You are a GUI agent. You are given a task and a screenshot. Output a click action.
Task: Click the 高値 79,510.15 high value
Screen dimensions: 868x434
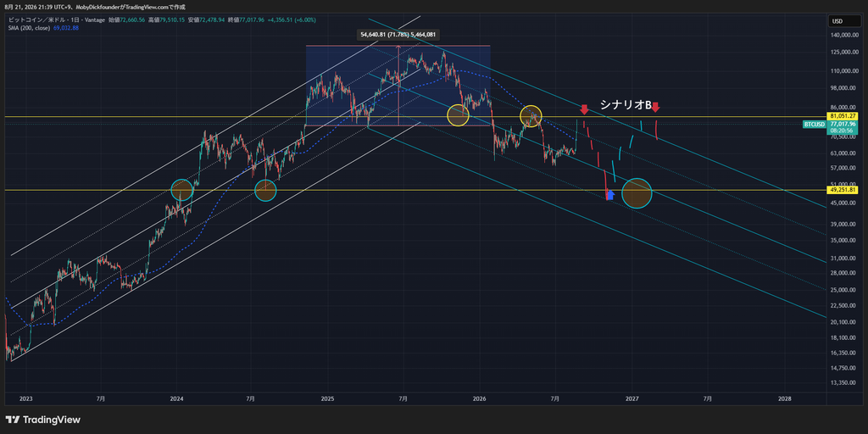point(167,20)
